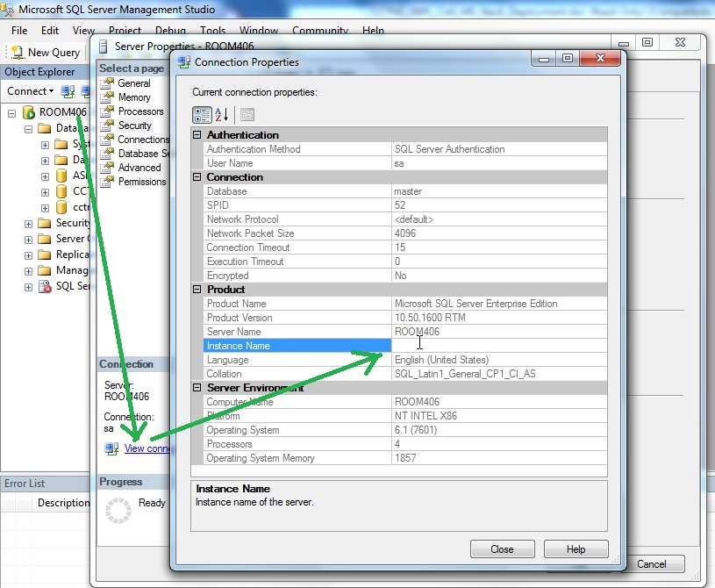Screen dimensions: 715x588
Task: Open the Help menu
Action: point(373,31)
